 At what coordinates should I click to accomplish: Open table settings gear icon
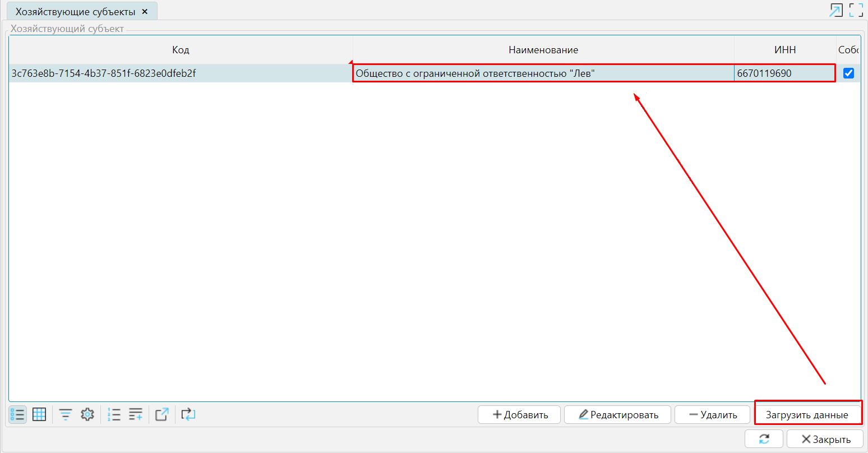(x=87, y=414)
